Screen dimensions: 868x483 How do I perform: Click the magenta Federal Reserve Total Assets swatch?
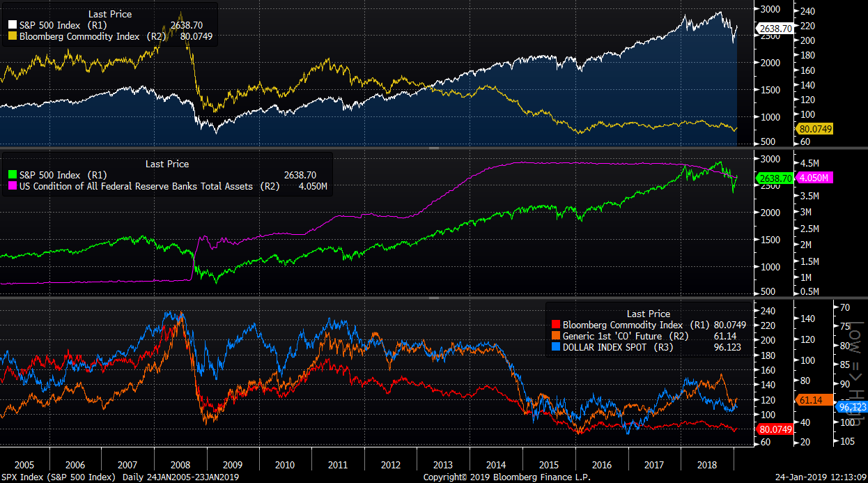coord(12,186)
